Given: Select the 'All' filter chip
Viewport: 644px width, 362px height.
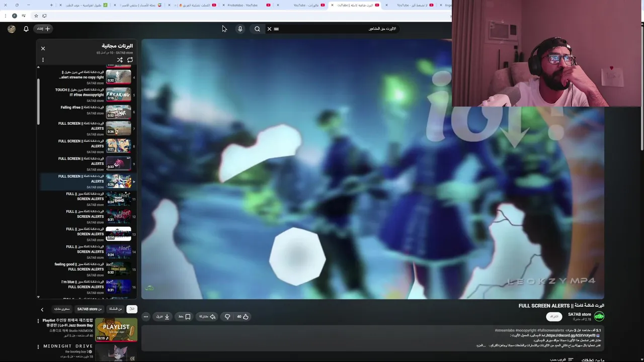Looking at the screenshot, I should [132, 309].
